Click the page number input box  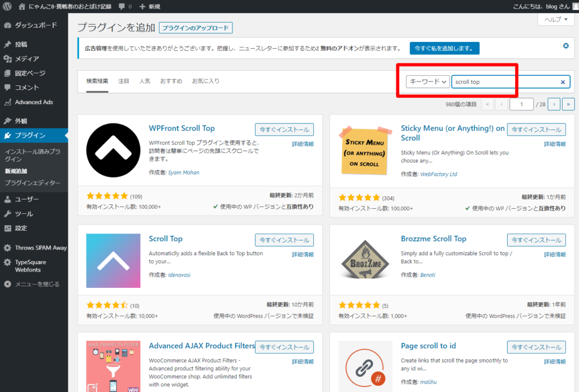(x=521, y=104)
